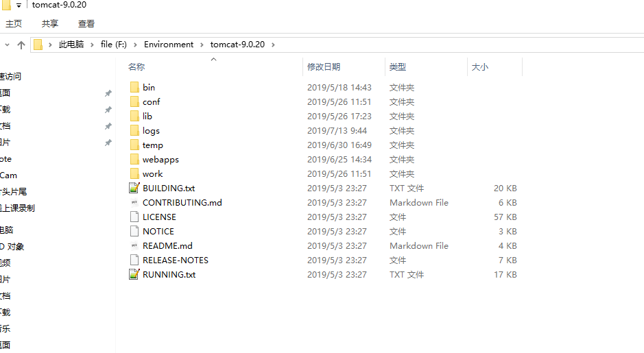Select the CONTRIBUTING.md file name
644x353 pixels.
pos(182,202)
